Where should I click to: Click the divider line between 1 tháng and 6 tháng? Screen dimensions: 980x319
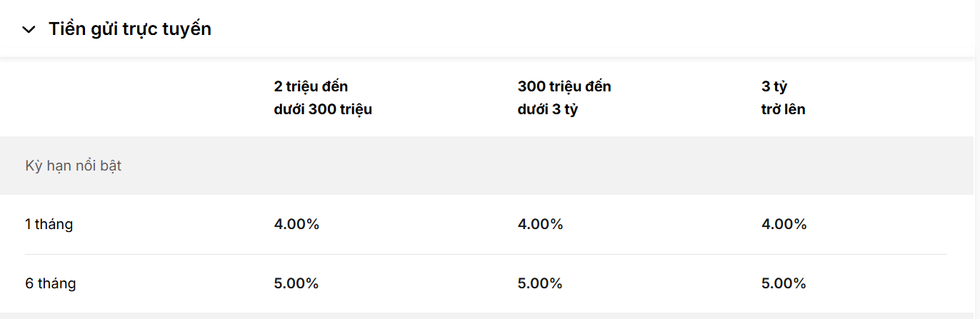pyautogui.click(x=486, y=254)
